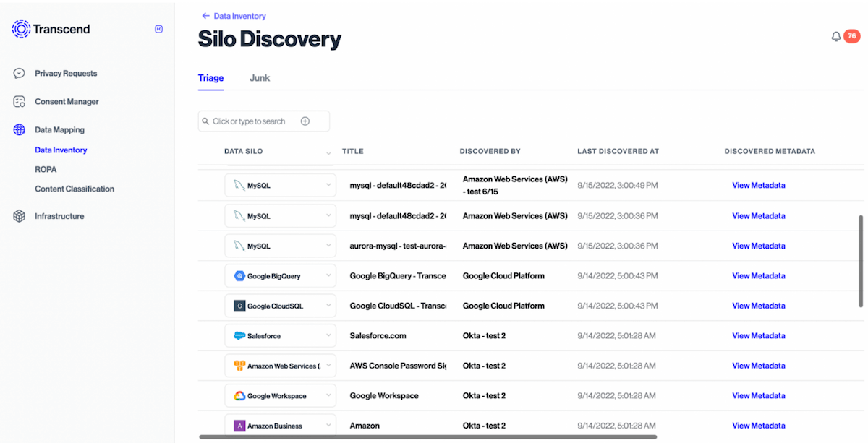Click the 'AWS Console Password Sig' title cell

[398, 366]
